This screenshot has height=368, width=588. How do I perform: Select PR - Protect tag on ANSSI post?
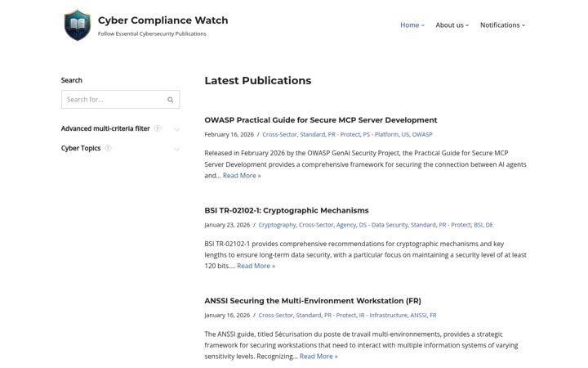coord(340,316)
